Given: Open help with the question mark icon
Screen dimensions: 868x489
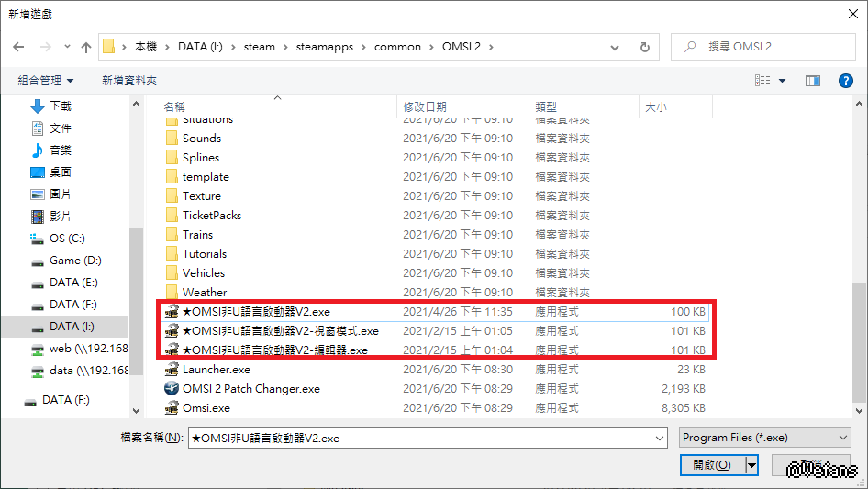Looking at the screenshot, I should click(x=845, y=81).
